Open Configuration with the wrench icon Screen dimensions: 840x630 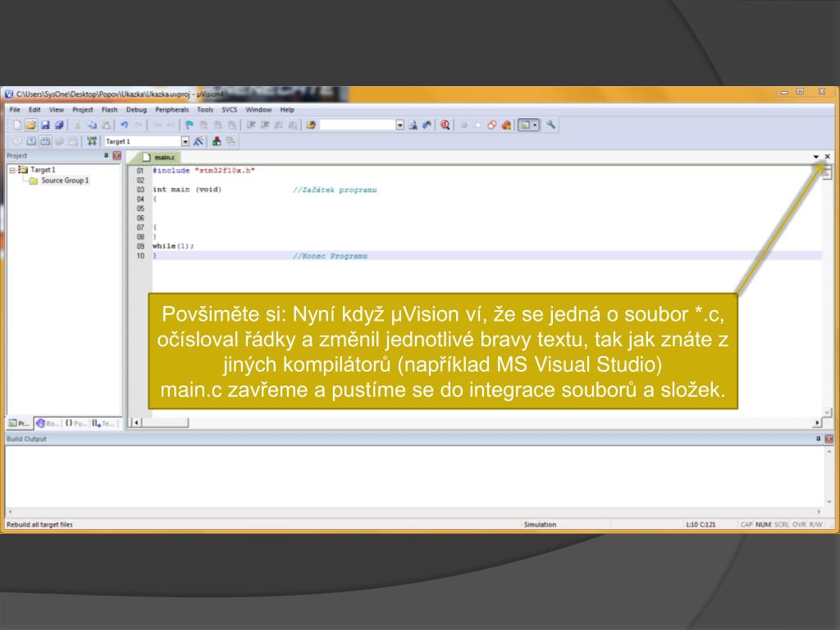[550, 126]
